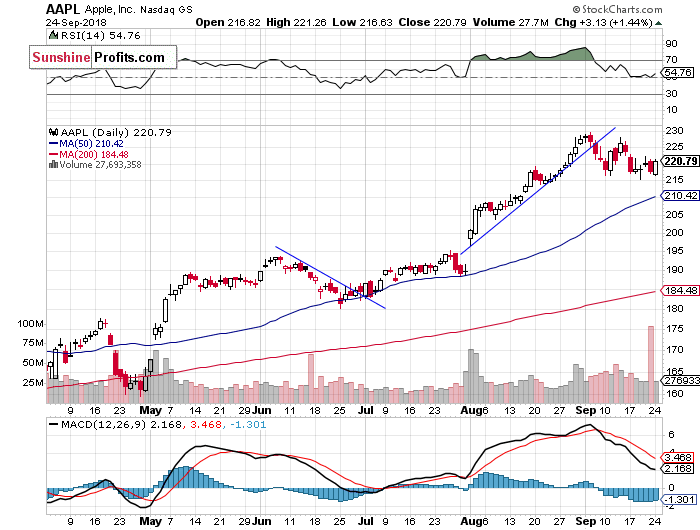The width and height of the screenshot is (700, 530).
Task: Click the RSI '70' overbought level label
Action: point(671,59)
